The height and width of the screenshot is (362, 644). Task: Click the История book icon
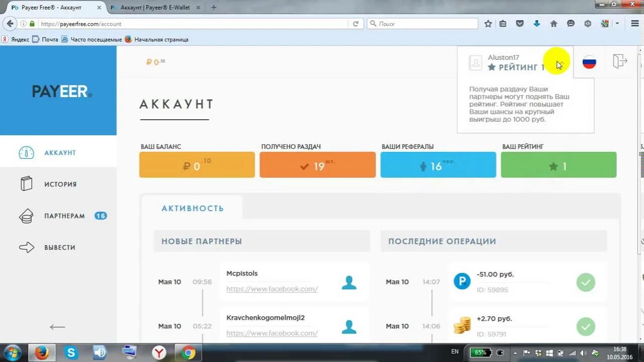[26, 184]
